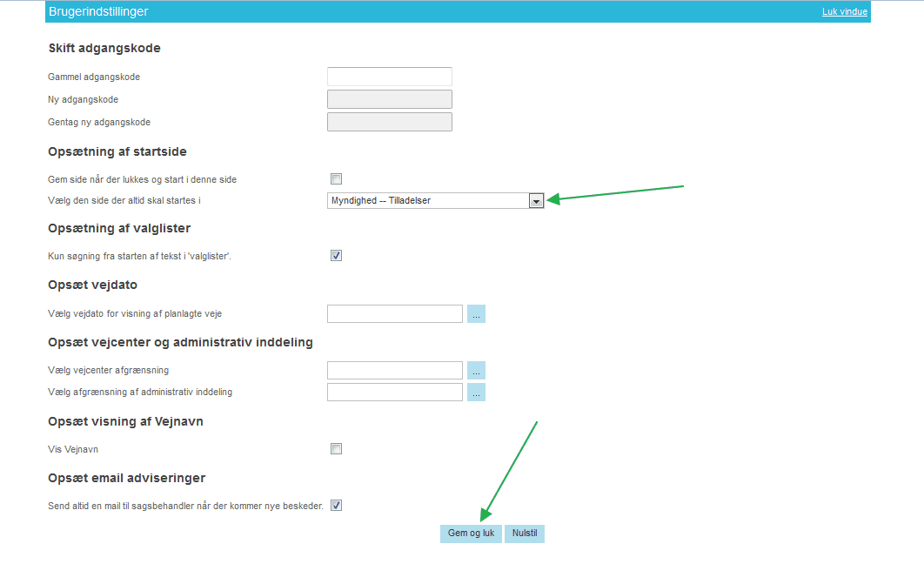Click the 'Gentag ny adgangskode' field
Image resolution: width=924 pixels, height=564 pixels.
[389, 122]
